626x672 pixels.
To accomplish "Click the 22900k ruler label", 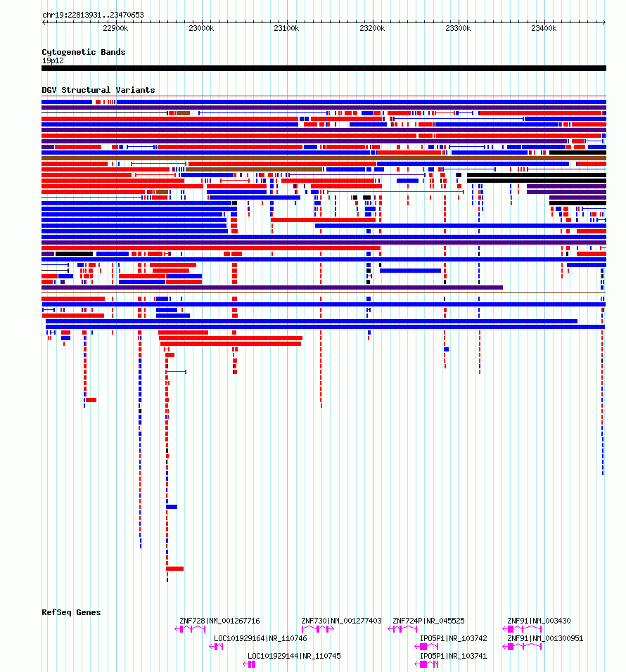I will tap(115, 28).
